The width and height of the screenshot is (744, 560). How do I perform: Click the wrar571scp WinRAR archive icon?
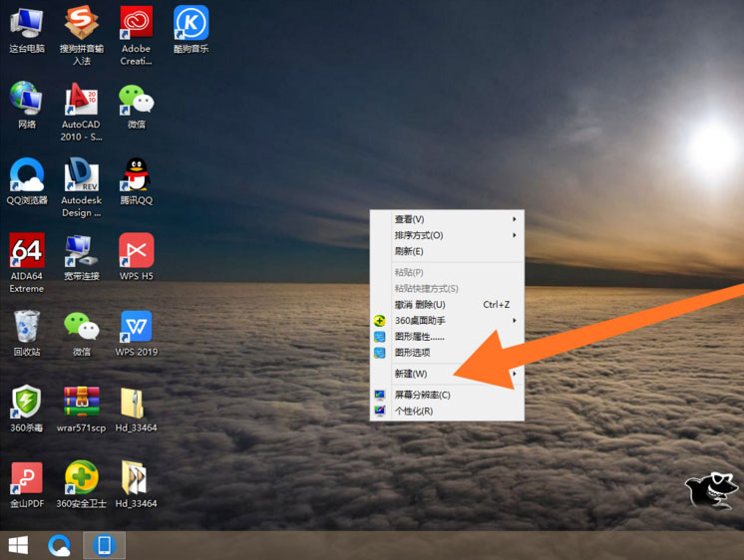pyautogui.click(x=81, y=410)
